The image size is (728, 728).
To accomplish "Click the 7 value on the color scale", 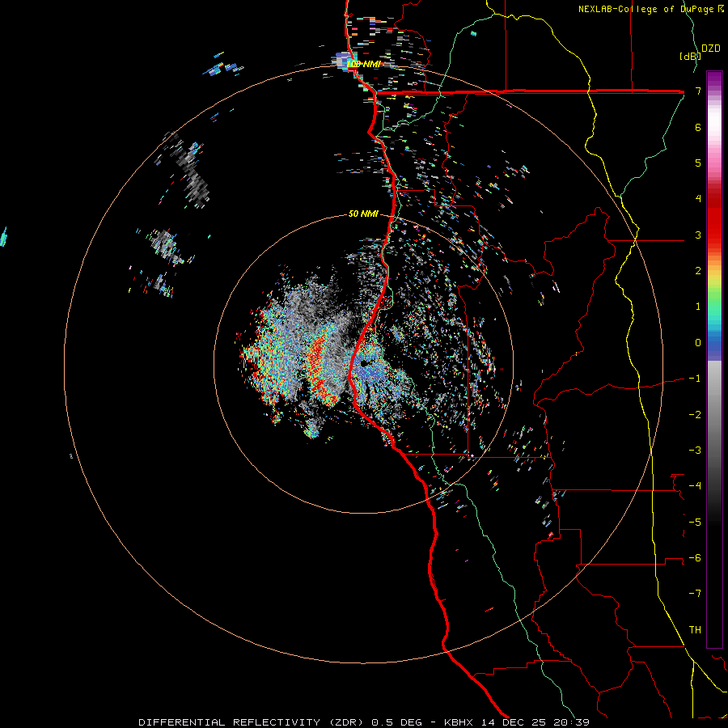I will [x=698, y=91].
